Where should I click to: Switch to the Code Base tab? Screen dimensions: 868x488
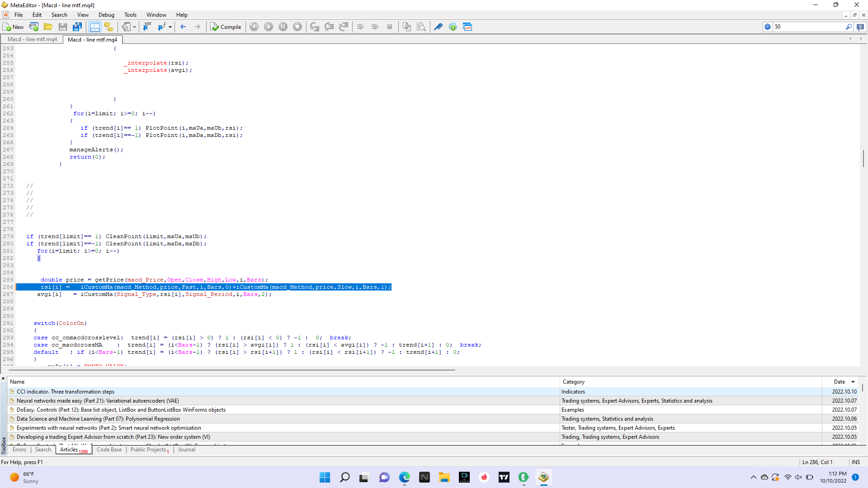(109, 450)
